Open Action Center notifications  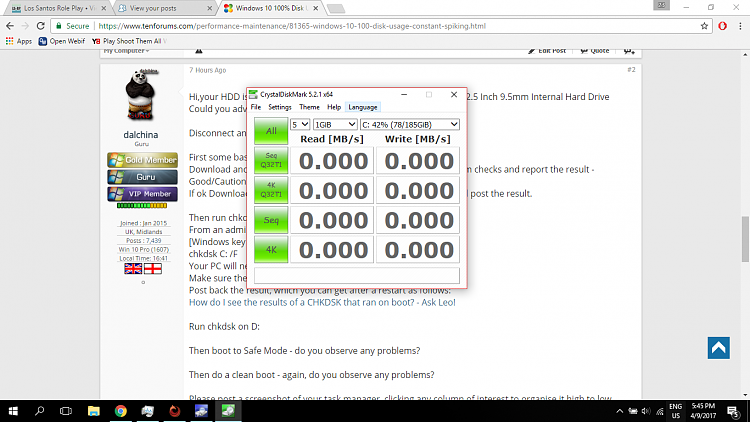(733, 411)
